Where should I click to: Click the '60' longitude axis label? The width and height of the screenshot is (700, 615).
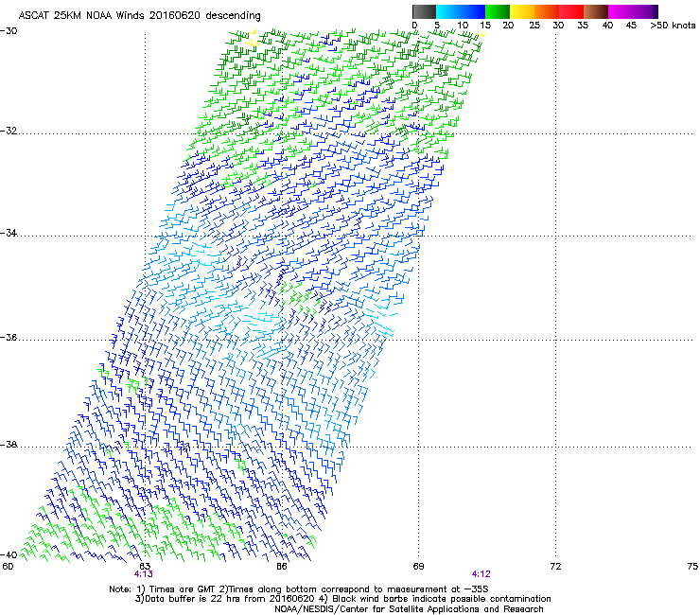tap(8, 567)
